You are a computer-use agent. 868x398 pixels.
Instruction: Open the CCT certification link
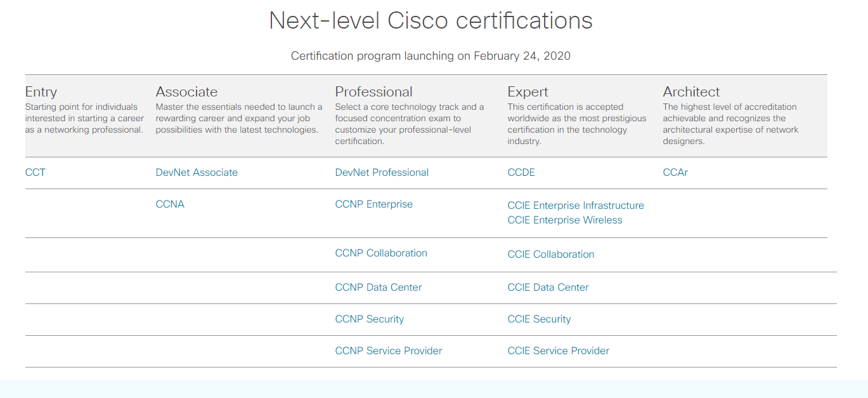pos(36,173)
